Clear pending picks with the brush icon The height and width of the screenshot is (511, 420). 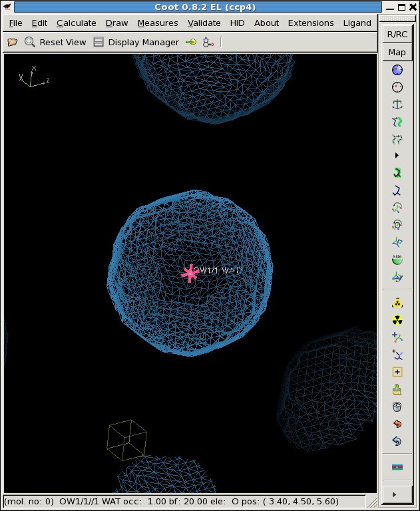pyautogui.click(x=397, y=389)
